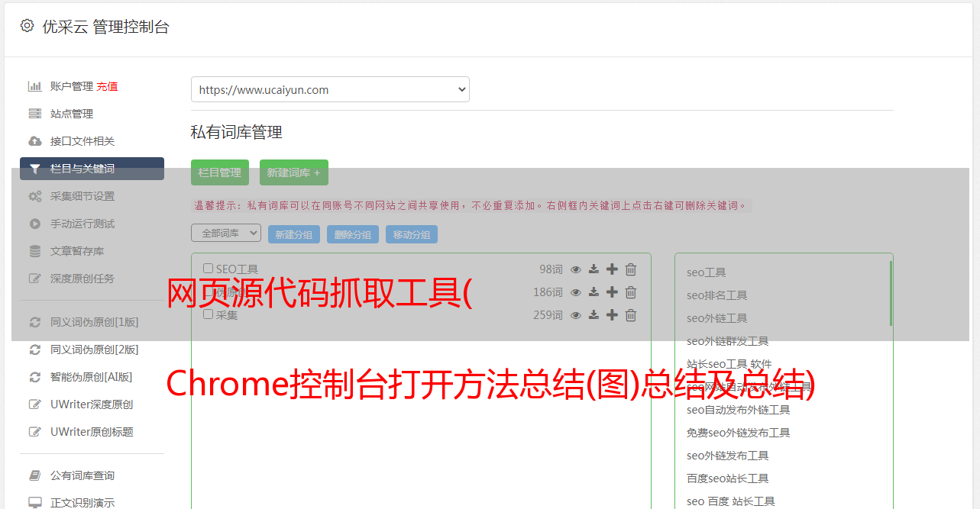Click the 新建分组 button

294,234
